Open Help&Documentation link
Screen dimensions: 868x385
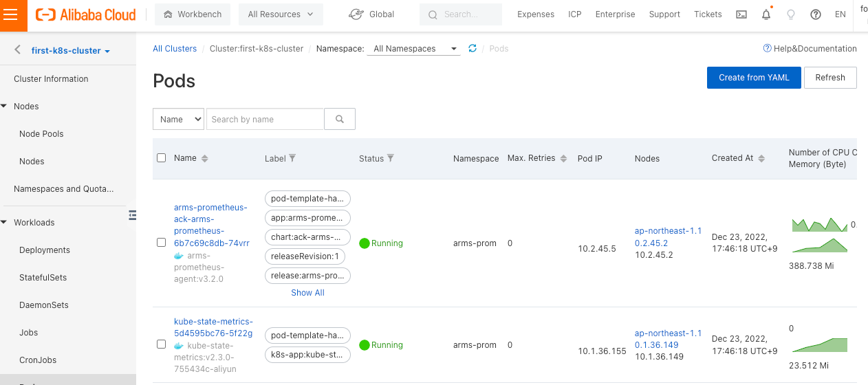click(x=810, y=49)
